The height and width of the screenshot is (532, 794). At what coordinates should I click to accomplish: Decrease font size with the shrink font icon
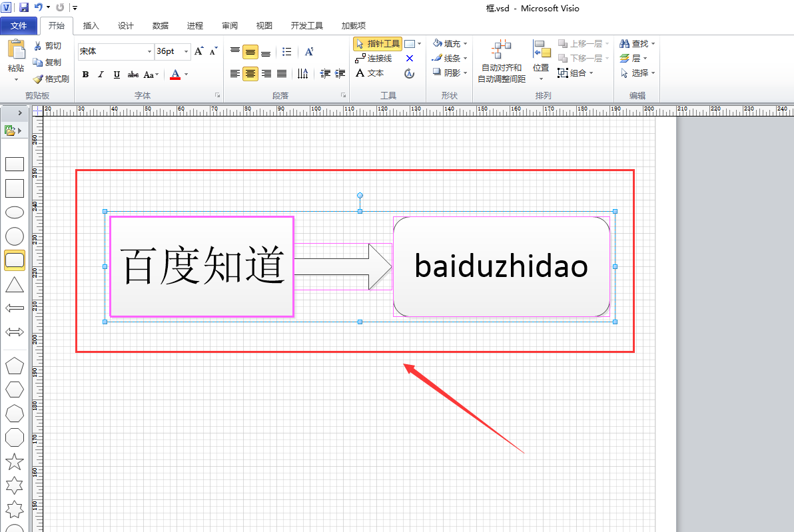tap(214, 51)
